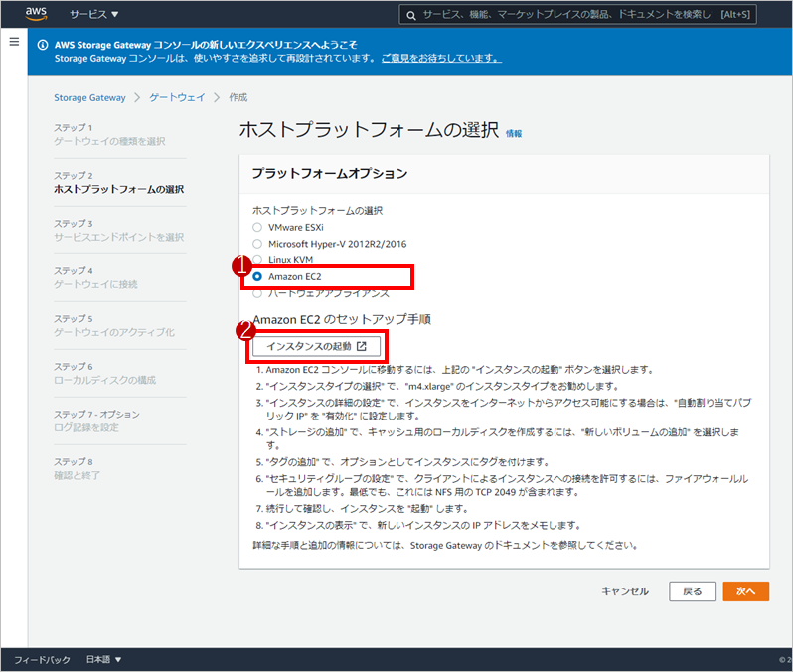This screenshot has width=793, height=672.
Task: Click the キャンセル button
Action: click(x=625, y=591)
